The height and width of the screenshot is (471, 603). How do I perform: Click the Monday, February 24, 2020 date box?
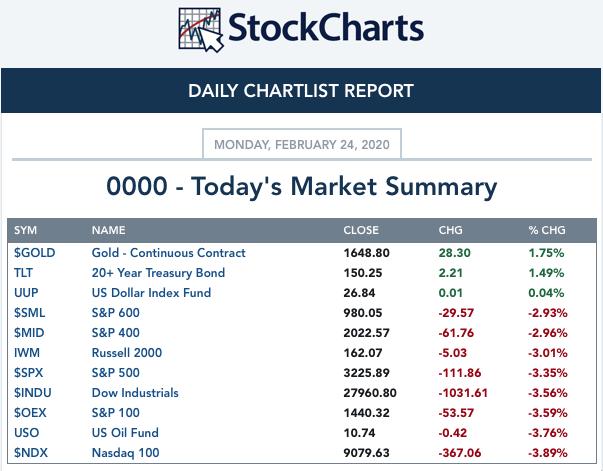(x=302, y=144)
